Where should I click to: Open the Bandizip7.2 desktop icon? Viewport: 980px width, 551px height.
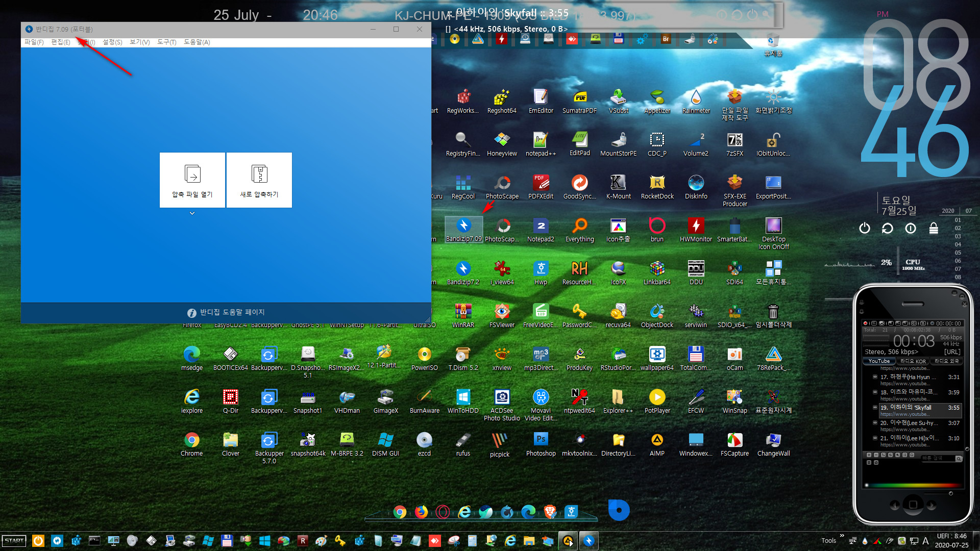(463, 273)
